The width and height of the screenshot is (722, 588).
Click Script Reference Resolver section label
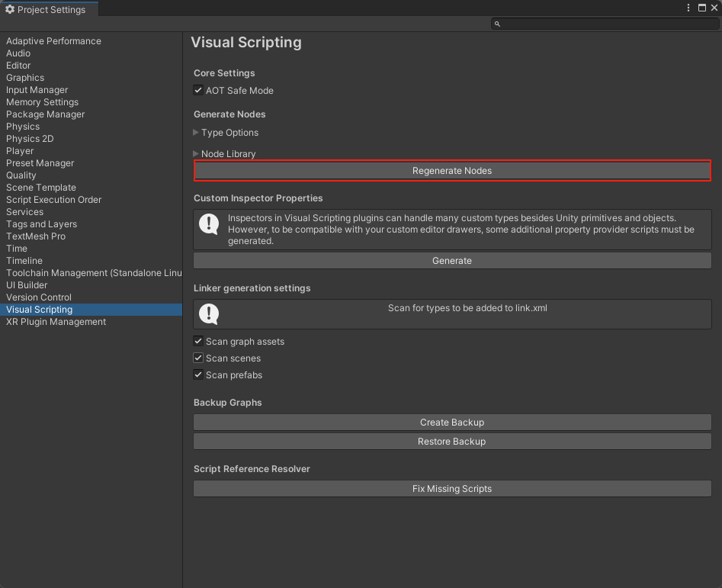click(x=252, y=469)
